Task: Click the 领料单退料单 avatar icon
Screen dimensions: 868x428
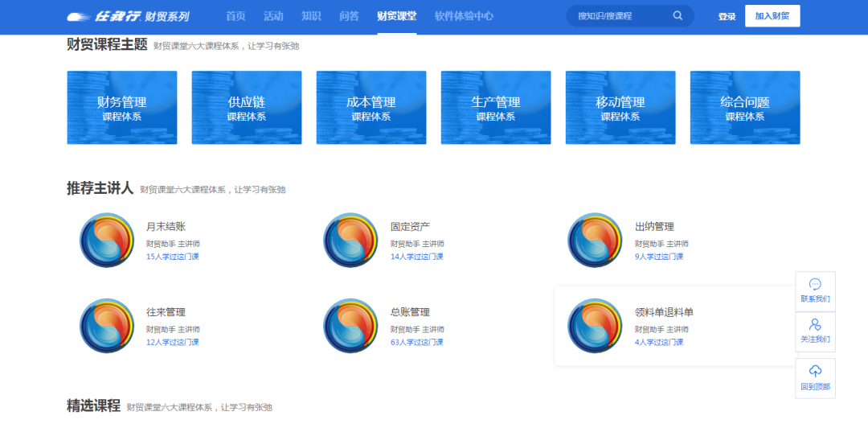Action: coord(595,325)
